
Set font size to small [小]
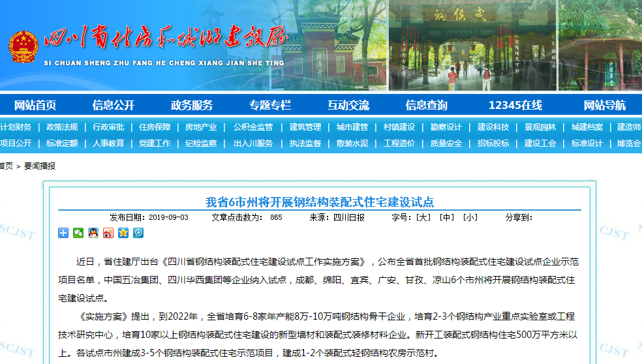pos(470,217)
